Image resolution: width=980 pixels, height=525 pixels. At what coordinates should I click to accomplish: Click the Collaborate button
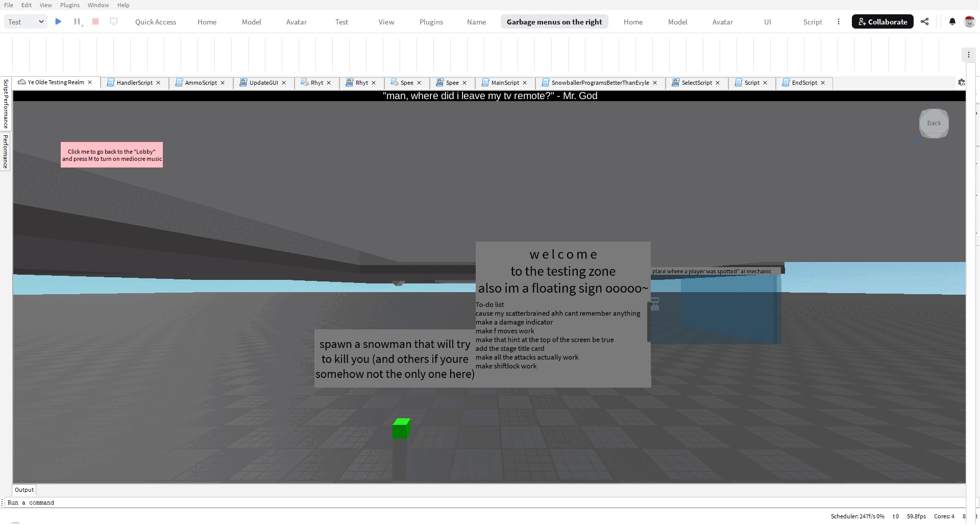click(x=883, y=21)
